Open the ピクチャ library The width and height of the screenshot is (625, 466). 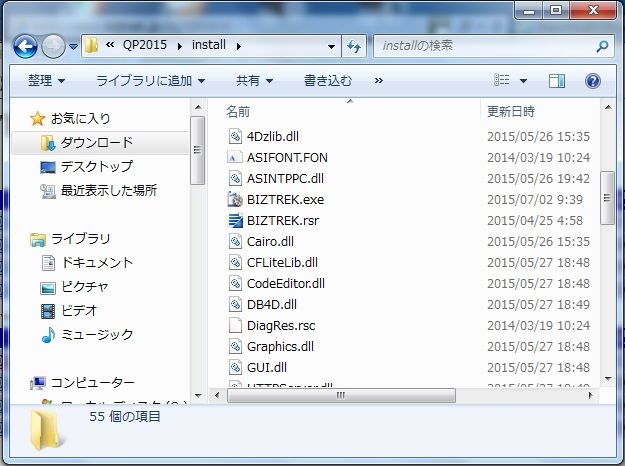(x=85, y=287)
